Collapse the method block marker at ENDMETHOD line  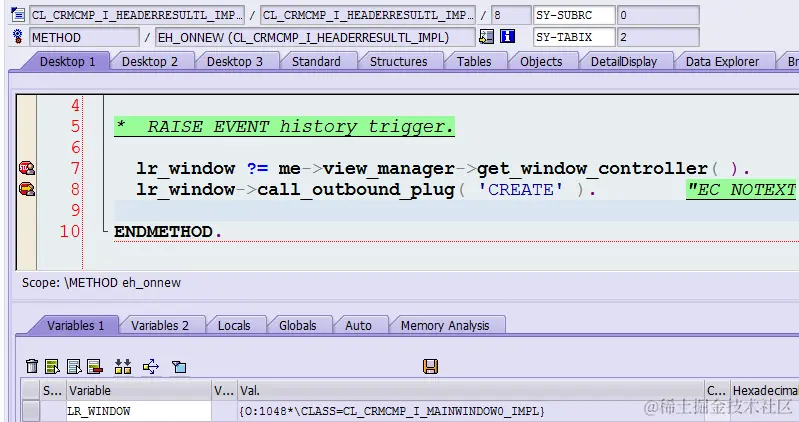(x=105, y=231)
